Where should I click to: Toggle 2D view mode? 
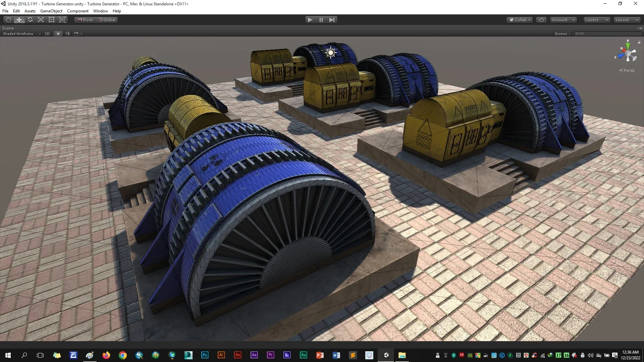[47, 34]
